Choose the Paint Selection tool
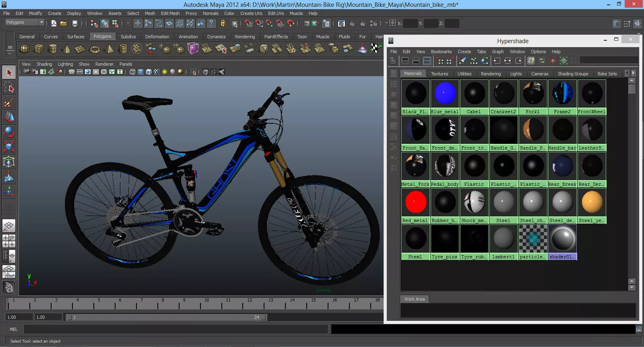This screenshot has width=644, height=347. (9, 102)
